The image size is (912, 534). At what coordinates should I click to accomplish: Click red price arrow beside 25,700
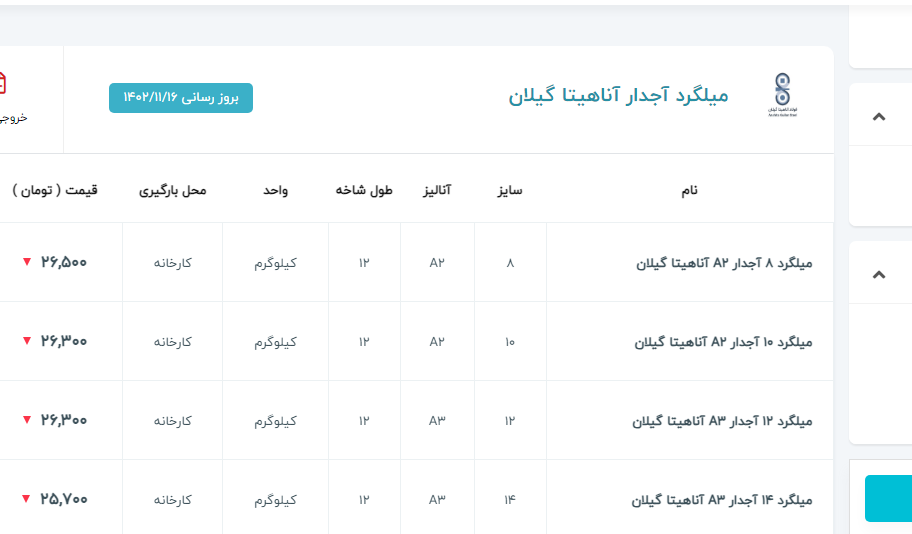tap(27, 499)
